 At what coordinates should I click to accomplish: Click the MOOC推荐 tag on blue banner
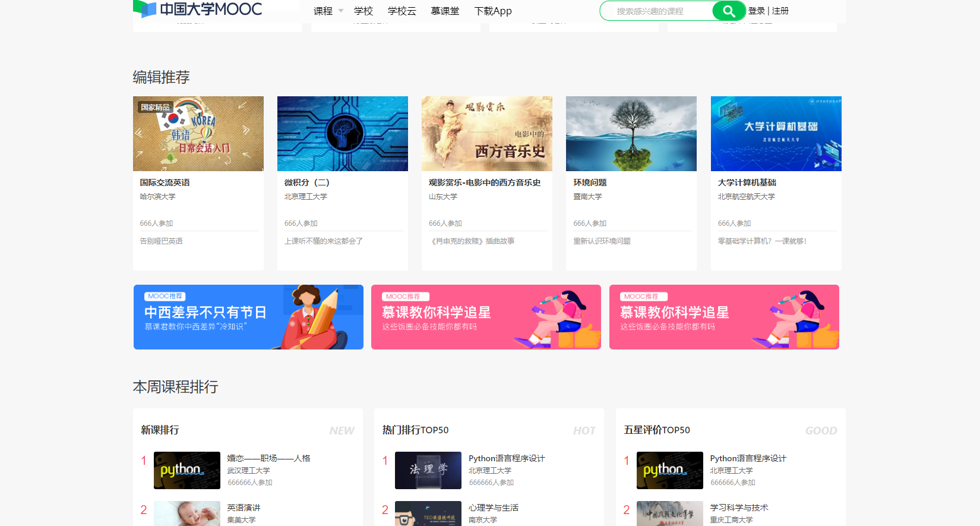click(165, 296)
